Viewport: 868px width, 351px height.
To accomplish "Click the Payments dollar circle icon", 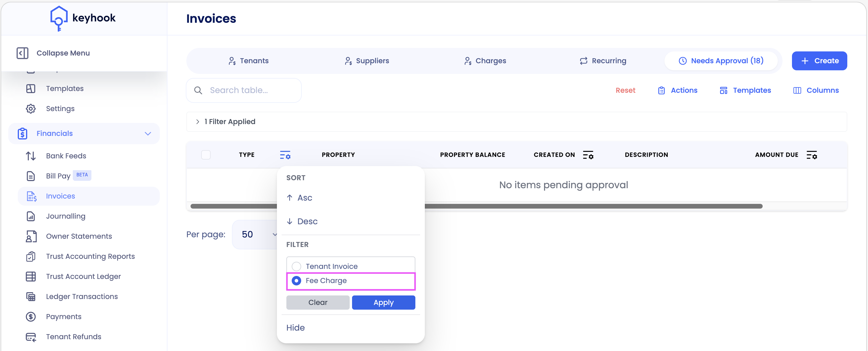I will tap(31, 317).
